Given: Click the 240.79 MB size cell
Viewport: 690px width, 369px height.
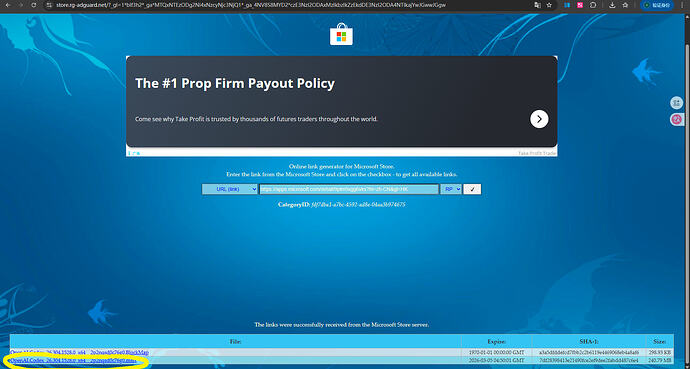Looking at the screenshot, I should 659,360.
